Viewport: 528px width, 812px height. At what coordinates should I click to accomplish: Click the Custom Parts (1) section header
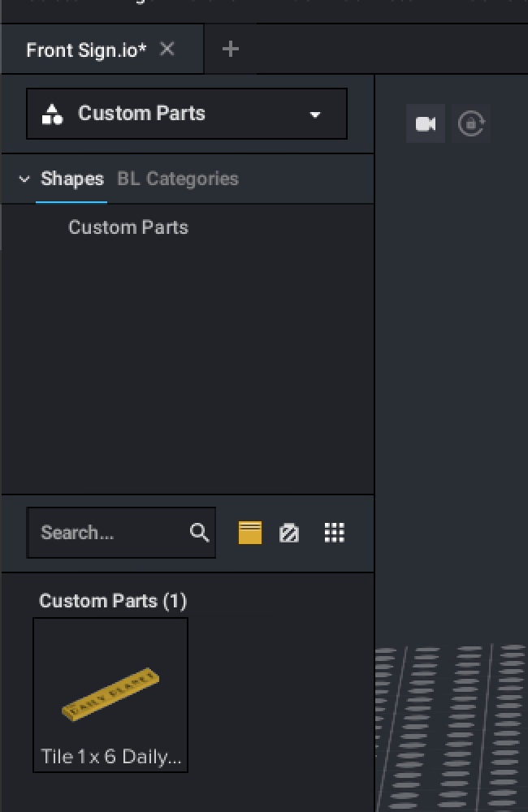[113, 601]
